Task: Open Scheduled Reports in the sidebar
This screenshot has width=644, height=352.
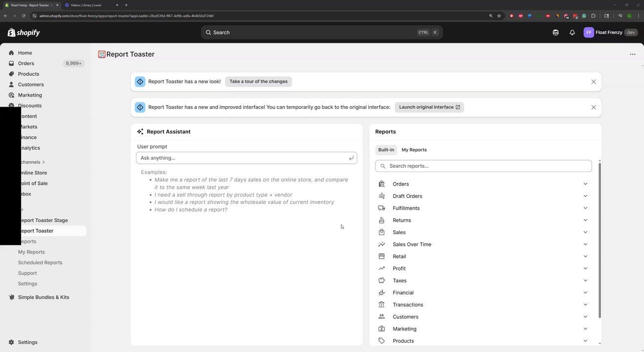Action: (40, 263)
